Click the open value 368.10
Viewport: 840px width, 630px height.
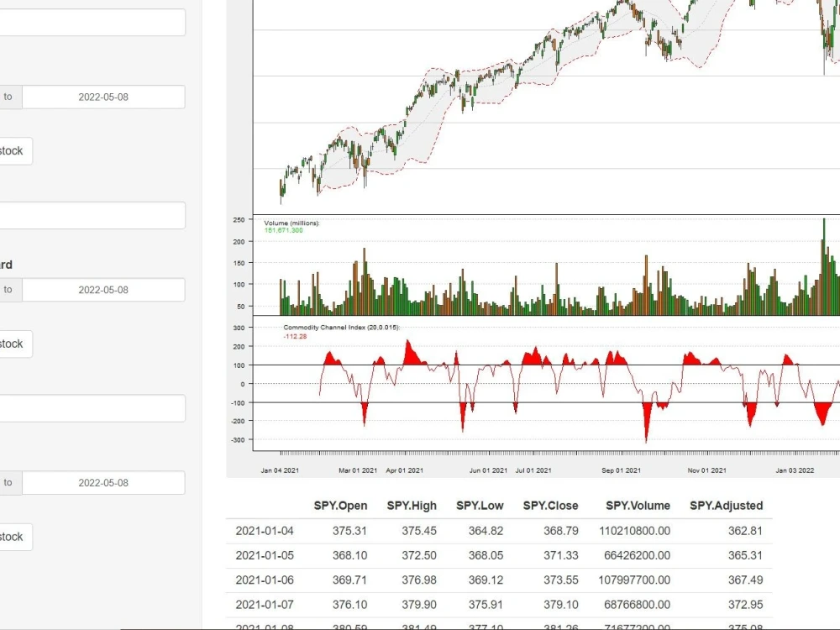click(x=349, y=555)
